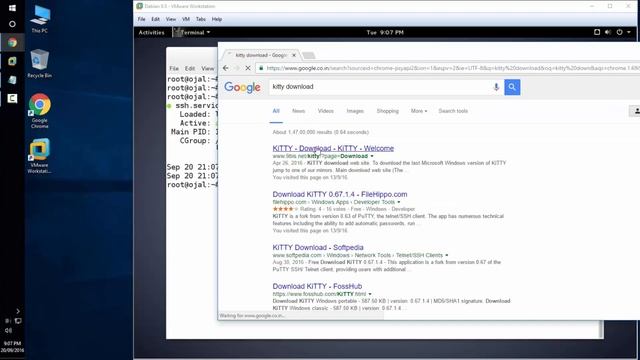Click the voice search microphone icon
640x360 pixels.
pos(496,87)
